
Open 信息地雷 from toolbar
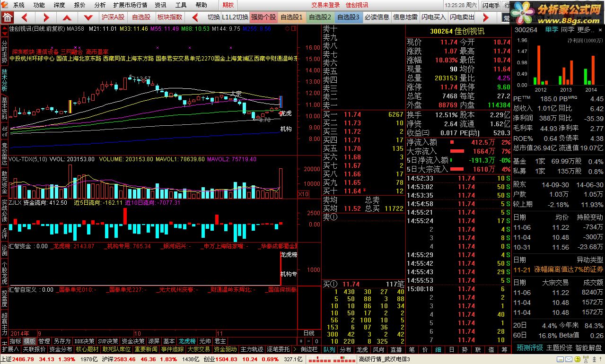point(405,17)
